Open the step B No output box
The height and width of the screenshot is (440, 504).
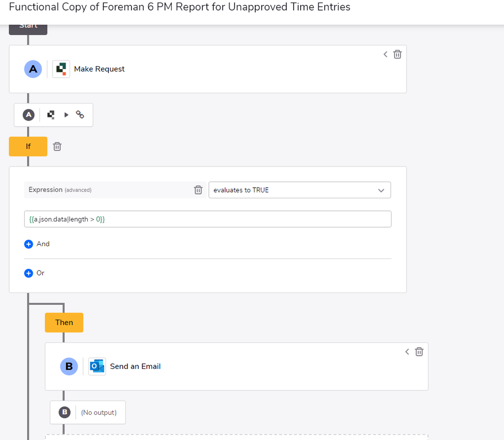[x=88, y=412]
